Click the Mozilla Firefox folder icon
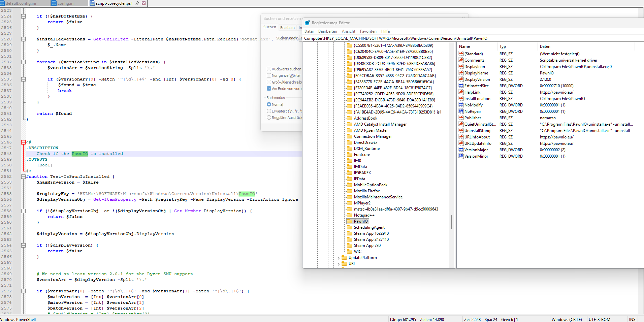The image size is (644, 322). [350, 191]
